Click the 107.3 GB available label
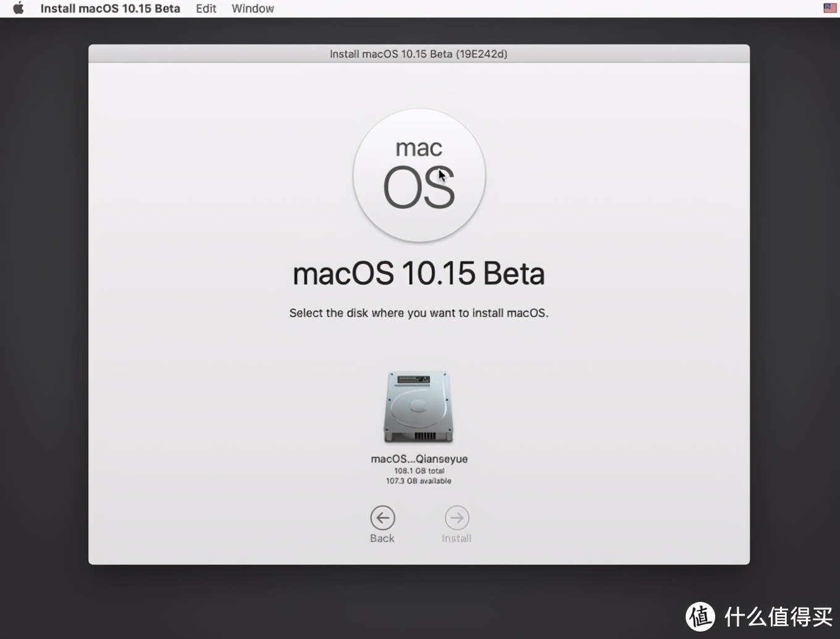This screenshot has height=639, width=840. pos(419,481)
